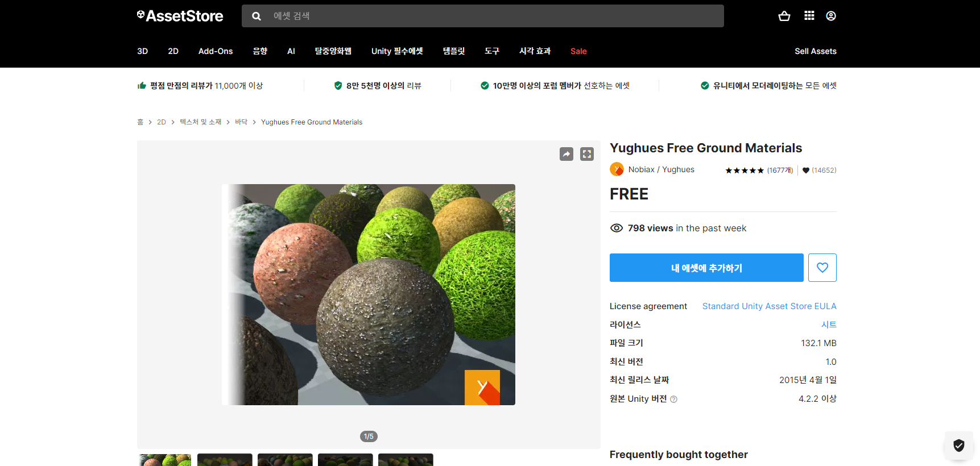980x466 pixels.
Task: Open the 3D category menu
Action: click(143, 51)
